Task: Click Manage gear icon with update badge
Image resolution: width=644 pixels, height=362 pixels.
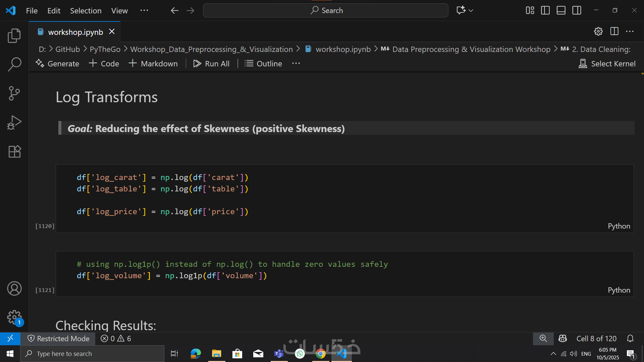Action: 14,317
